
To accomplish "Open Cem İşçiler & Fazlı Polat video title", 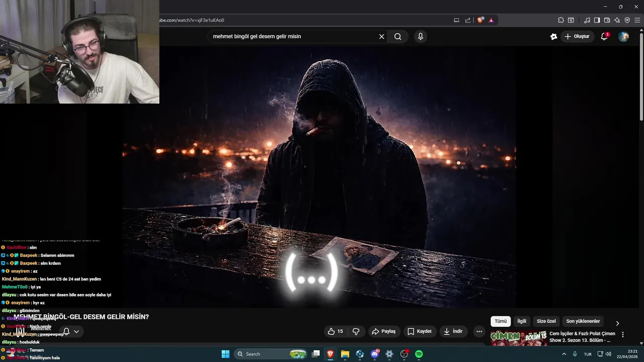I will pos(582,337).
